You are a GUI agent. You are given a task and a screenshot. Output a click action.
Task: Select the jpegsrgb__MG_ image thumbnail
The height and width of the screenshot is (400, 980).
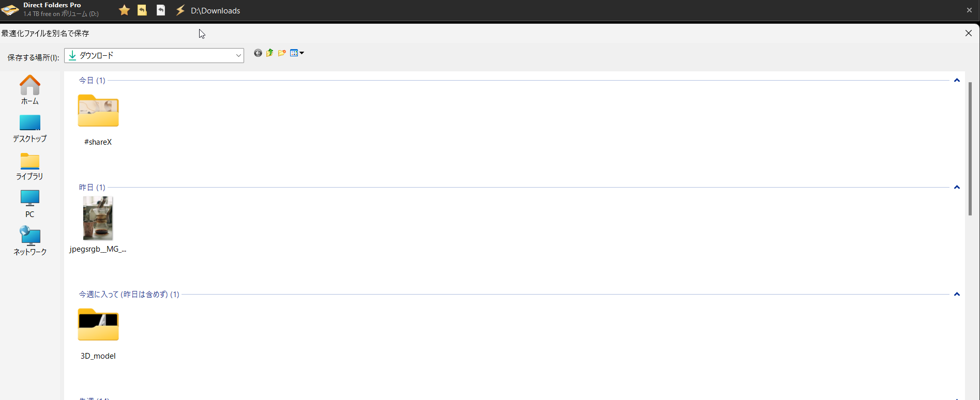click(x=98, y=224)
